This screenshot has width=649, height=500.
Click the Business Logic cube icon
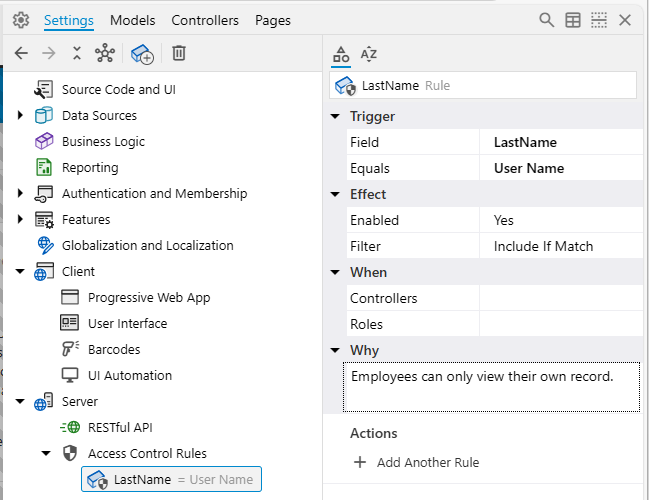[44, 141]
